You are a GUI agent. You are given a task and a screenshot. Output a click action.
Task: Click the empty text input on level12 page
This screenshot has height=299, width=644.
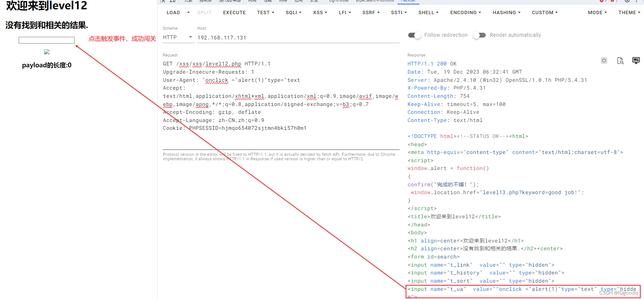[47, 40]
